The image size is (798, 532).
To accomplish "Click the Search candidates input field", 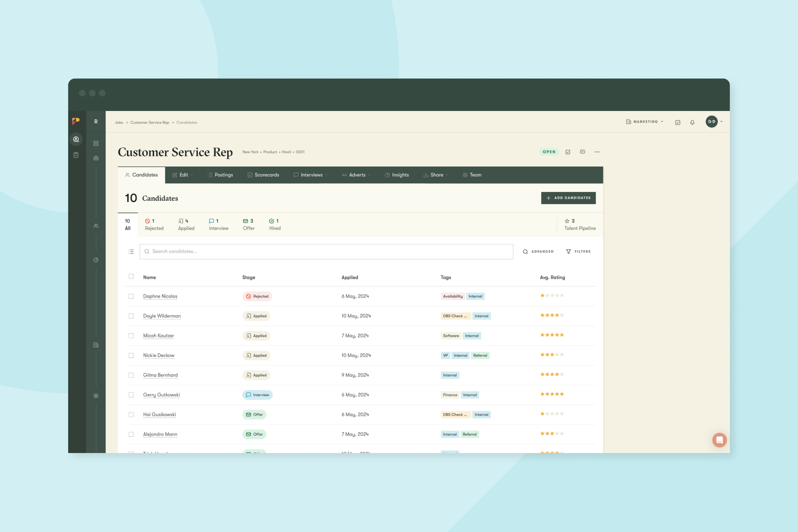I will click(x=327, y=251).
